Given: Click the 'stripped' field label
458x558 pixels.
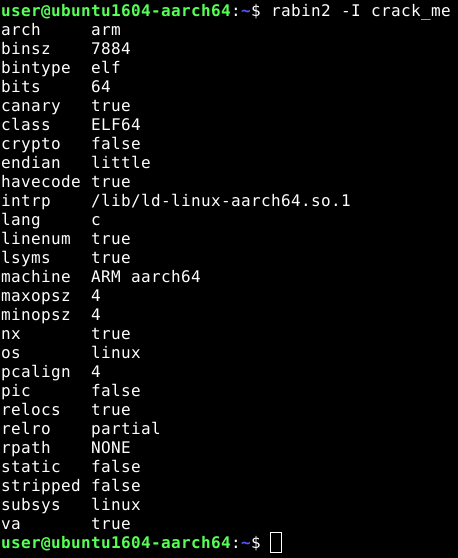Looking at the screenshot, I should (x=41, y=486).
